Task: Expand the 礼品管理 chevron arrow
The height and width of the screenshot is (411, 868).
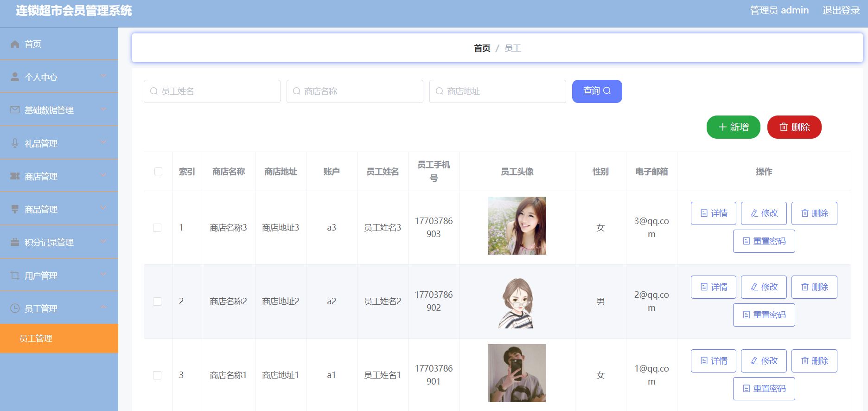Action: [x=103, y=142]
